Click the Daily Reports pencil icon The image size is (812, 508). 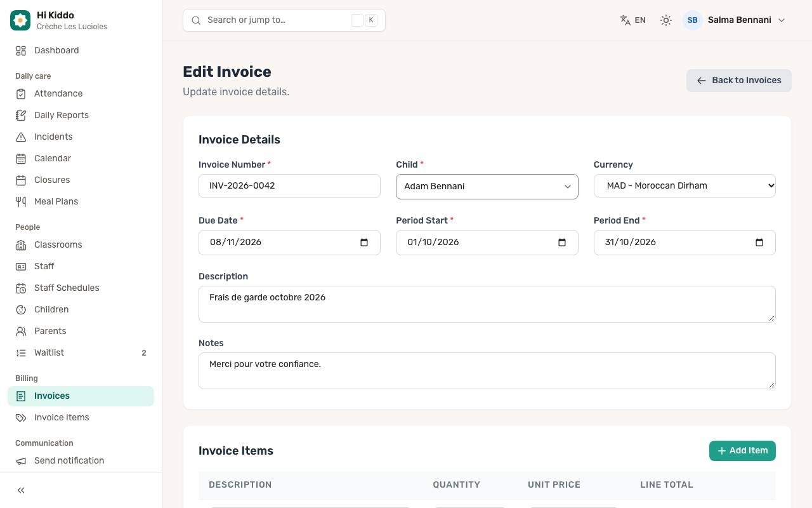(x=21, y=115)
